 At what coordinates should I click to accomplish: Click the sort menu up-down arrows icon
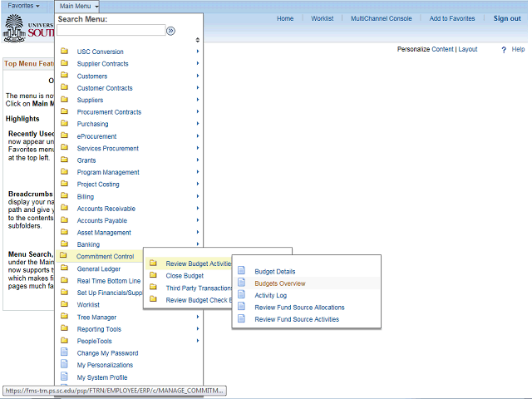(198, 40)
